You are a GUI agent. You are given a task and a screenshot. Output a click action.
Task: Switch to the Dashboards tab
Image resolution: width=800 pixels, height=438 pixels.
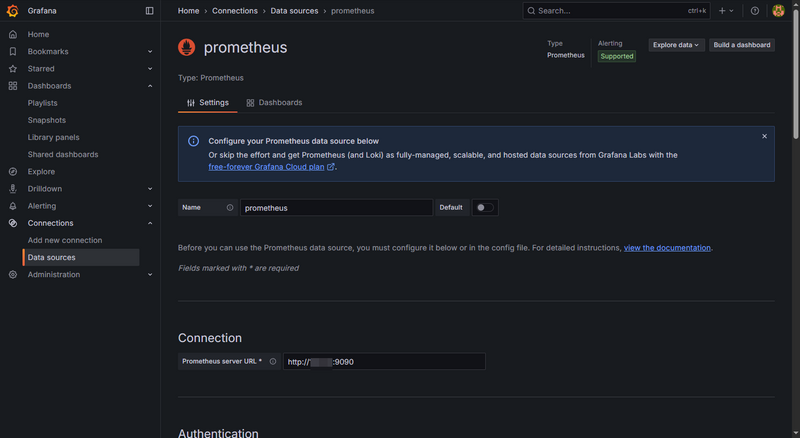click(274, 103)
